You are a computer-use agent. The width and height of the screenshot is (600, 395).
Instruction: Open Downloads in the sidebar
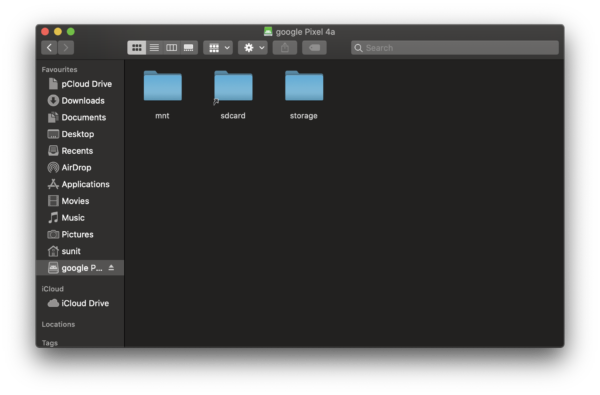(80, 101)
